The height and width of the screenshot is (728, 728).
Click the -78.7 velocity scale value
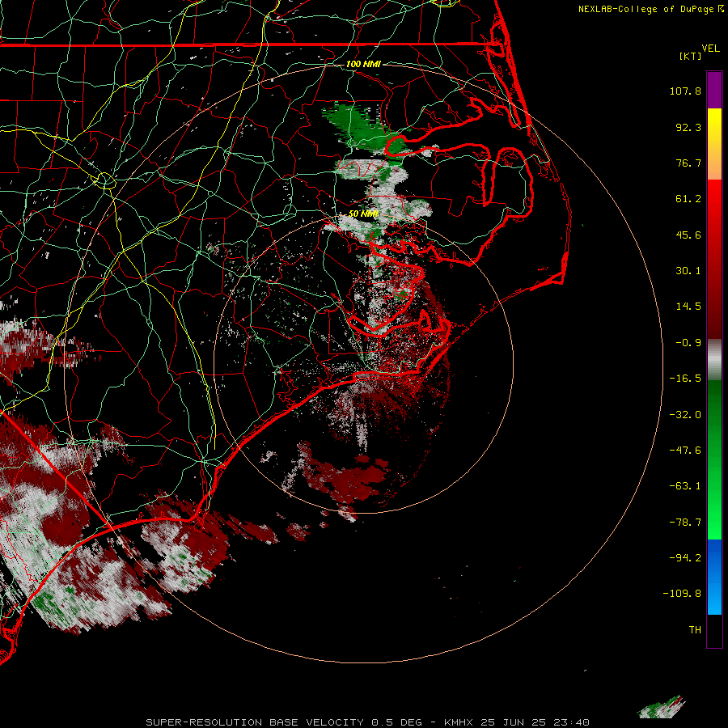(x=685, y=523)
